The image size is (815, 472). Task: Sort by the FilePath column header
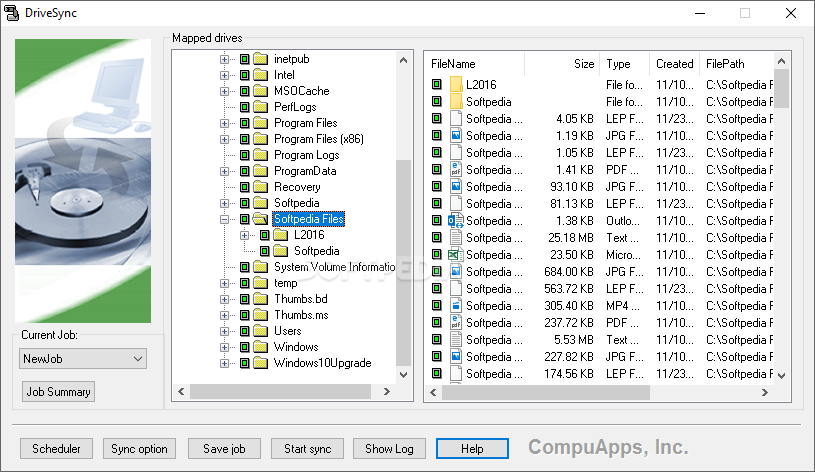tap(737, 64)
